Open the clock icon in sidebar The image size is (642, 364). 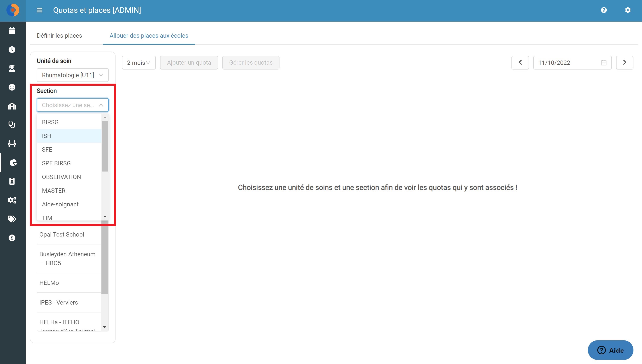12,49
